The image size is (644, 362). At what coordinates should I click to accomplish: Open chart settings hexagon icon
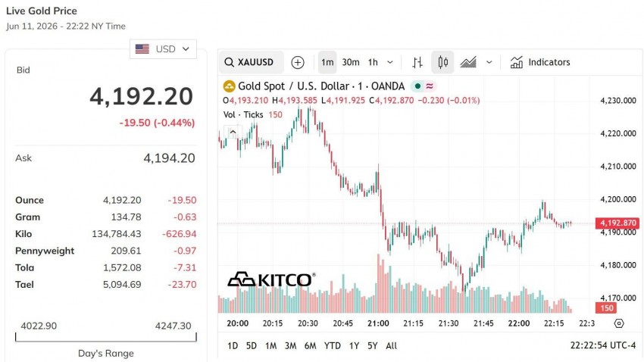click(x=619, y=323)
